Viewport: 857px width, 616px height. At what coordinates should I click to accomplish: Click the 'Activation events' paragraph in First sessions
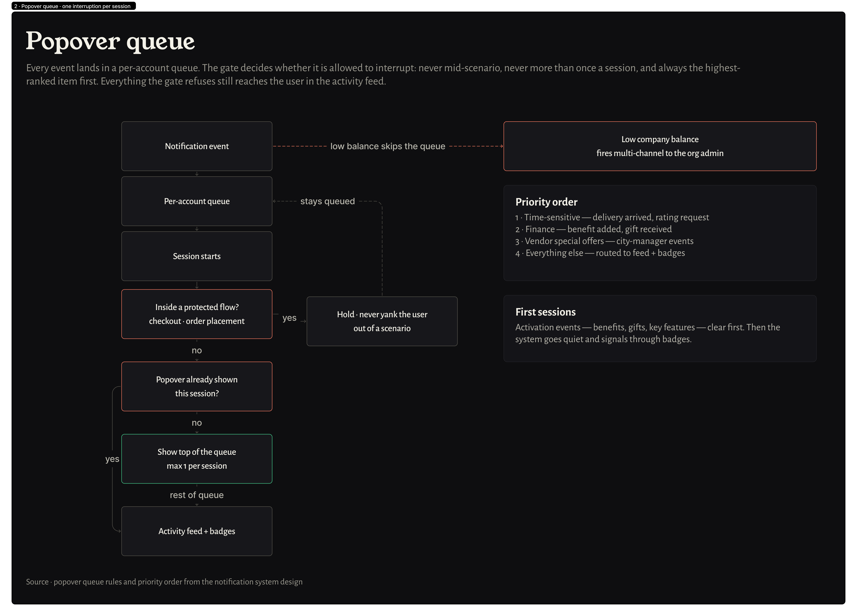[x=648, y=333]
